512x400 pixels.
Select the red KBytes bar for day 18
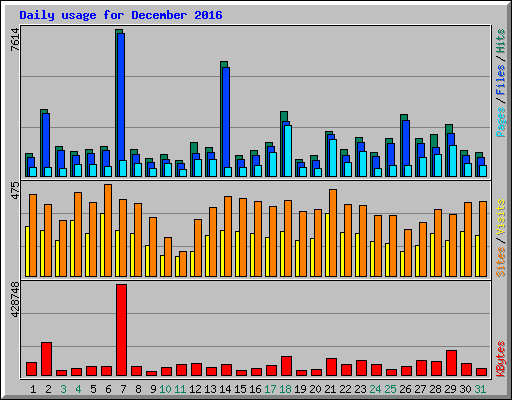tap(286, 366)
